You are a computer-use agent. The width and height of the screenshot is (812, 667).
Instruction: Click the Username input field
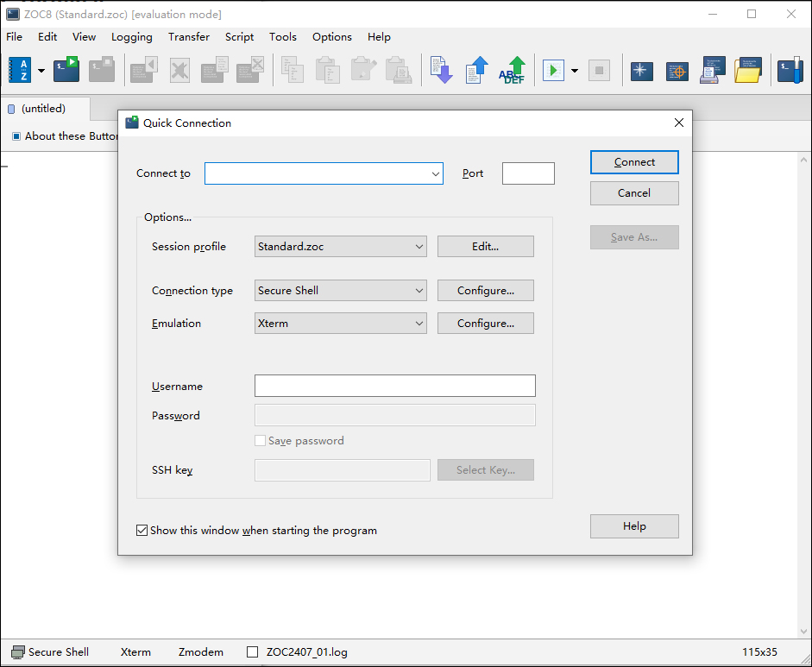point(394,386)
